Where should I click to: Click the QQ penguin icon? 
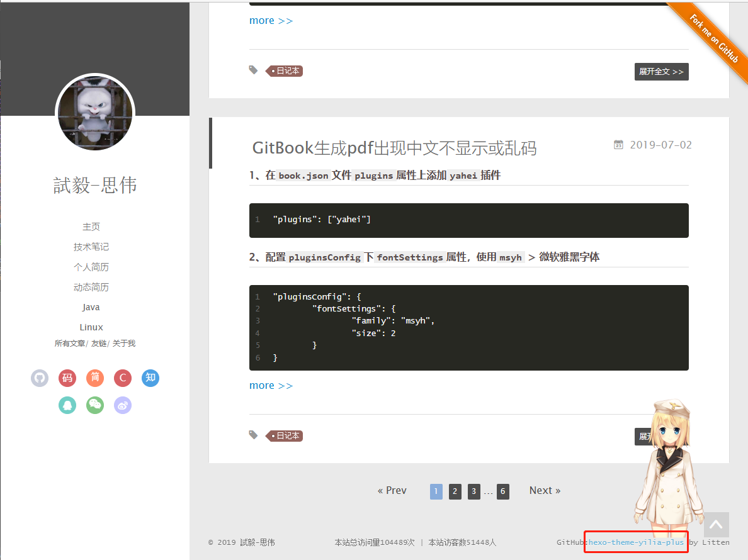click(67, 405)
